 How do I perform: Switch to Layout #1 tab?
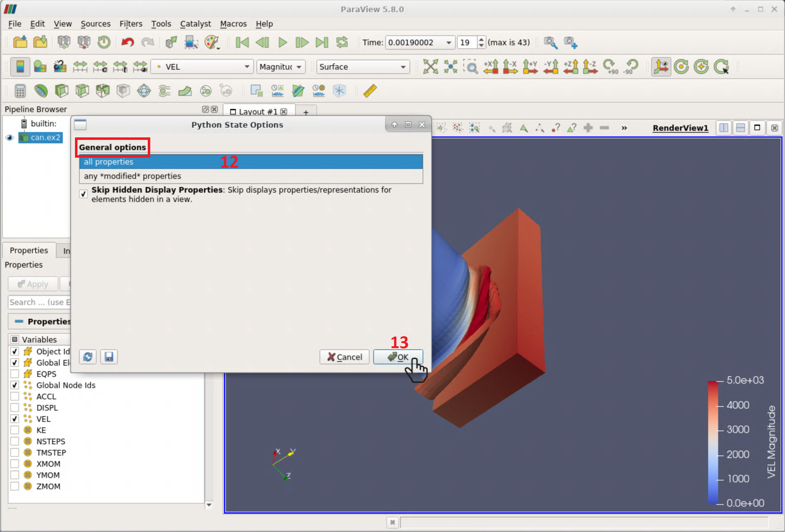pyautogui.click(x=259, y=111)
